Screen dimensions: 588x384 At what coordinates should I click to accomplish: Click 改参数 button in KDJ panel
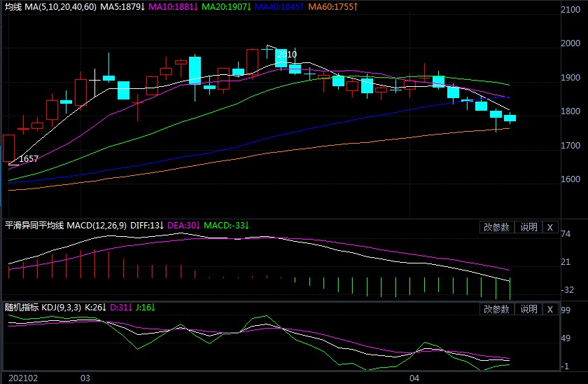coord(497,309)
